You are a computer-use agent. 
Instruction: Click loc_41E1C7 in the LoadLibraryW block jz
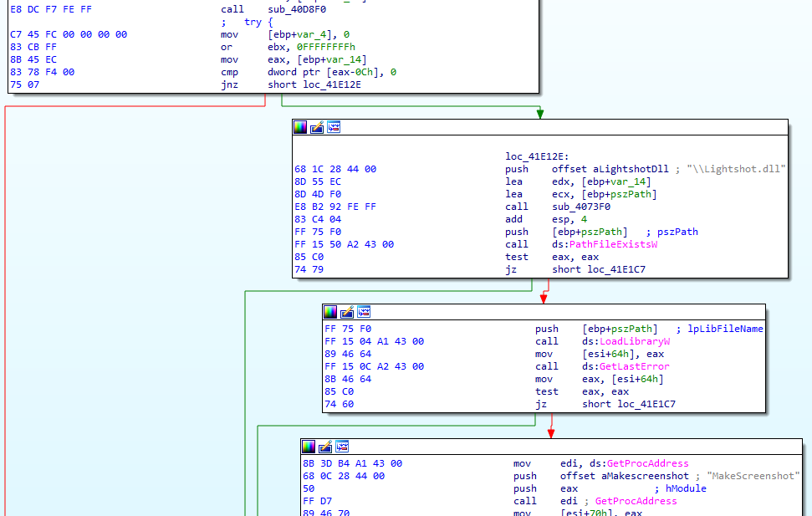pyautogui.click(x=646, y=404)
